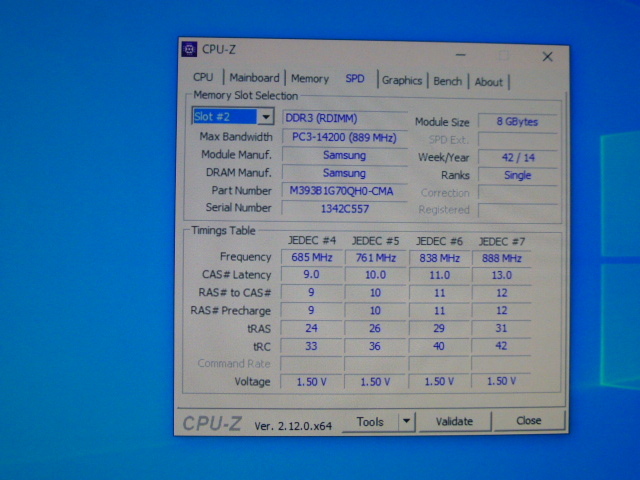Show the About tab
Screen dimensions: 640x480
coord(488,82)
